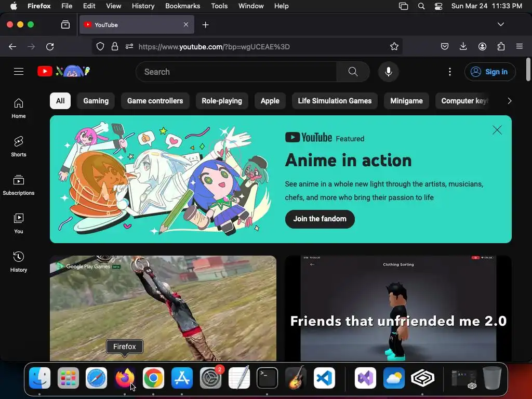The height and width of the screenshot is (399, 532).
Task: Show more category chips with right arrow
Action: [x=509, y=101]
